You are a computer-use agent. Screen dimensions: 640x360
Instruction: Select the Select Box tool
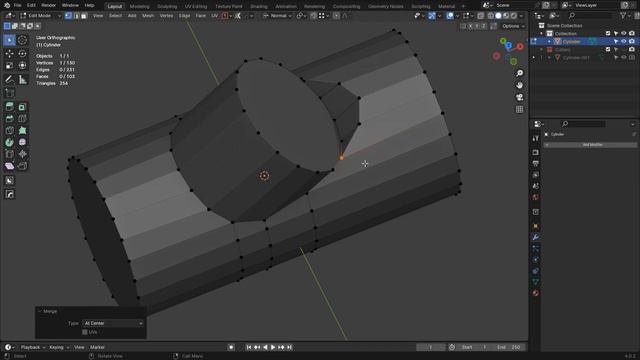[x=9, y=40]
